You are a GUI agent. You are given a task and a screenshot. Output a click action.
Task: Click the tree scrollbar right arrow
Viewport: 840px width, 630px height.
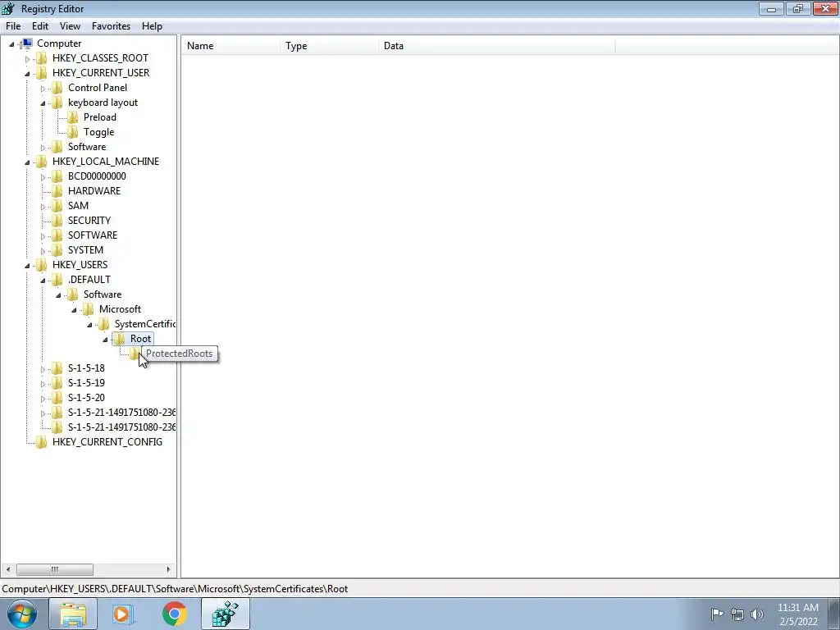pos(168,569)
